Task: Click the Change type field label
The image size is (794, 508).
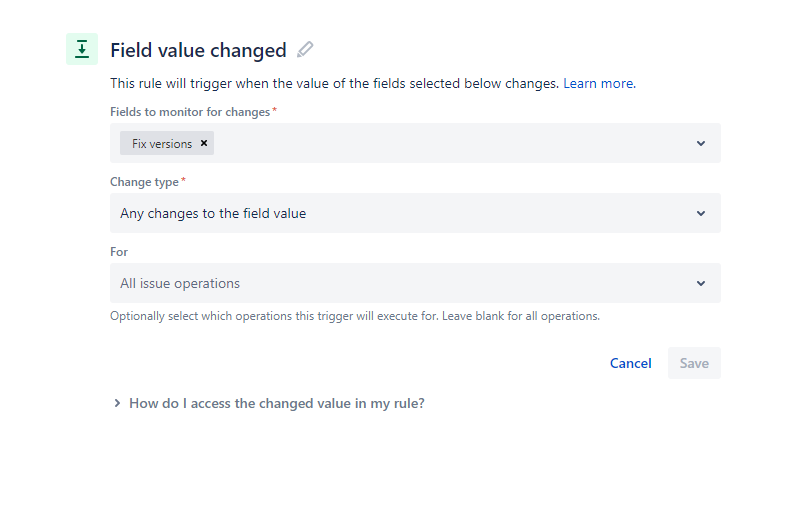Action: [x=144, y=182]
